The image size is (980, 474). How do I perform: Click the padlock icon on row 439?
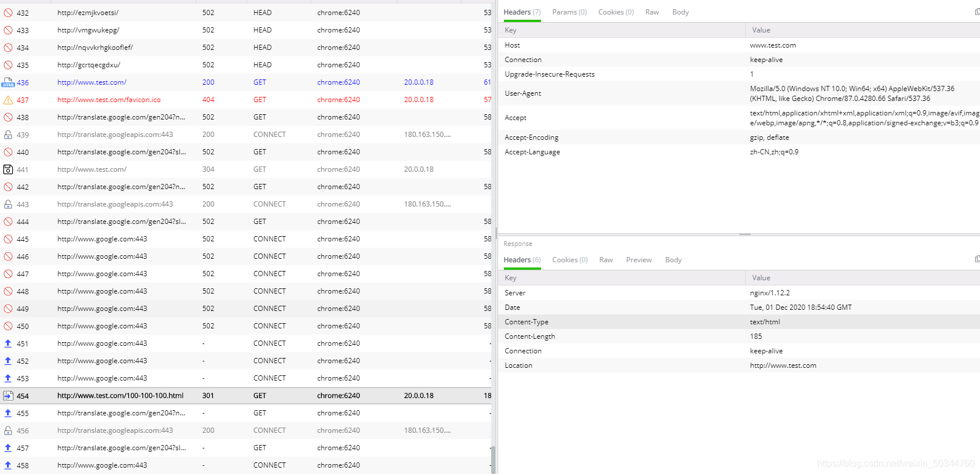(8, 135)
